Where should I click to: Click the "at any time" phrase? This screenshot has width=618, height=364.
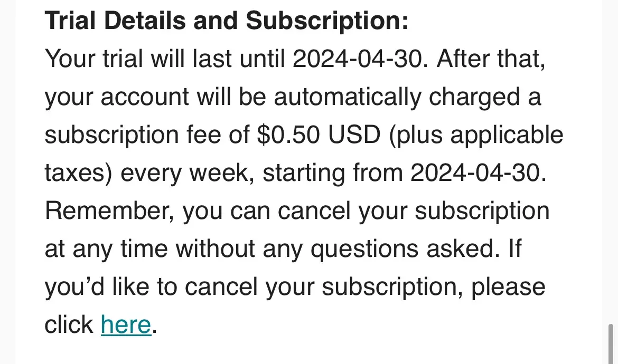coord(105,248)
